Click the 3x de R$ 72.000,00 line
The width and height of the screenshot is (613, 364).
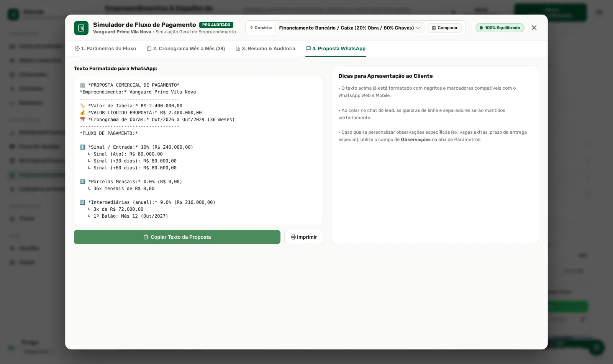(116, 209)
